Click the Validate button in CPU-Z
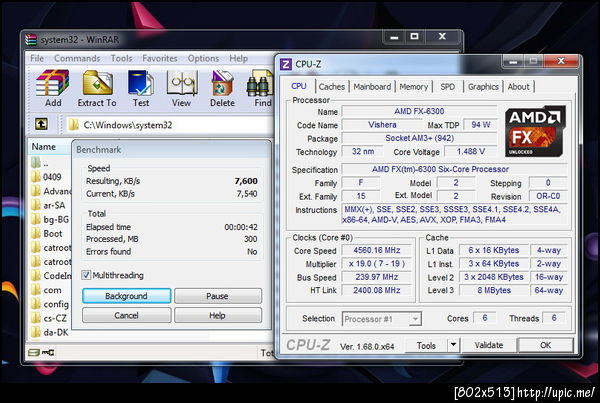 click(x=489, y=345)
